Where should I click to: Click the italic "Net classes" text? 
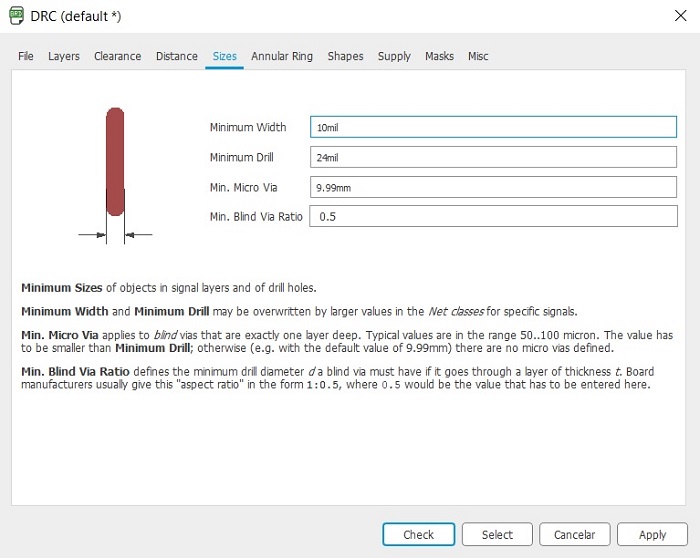coord(456,311)
